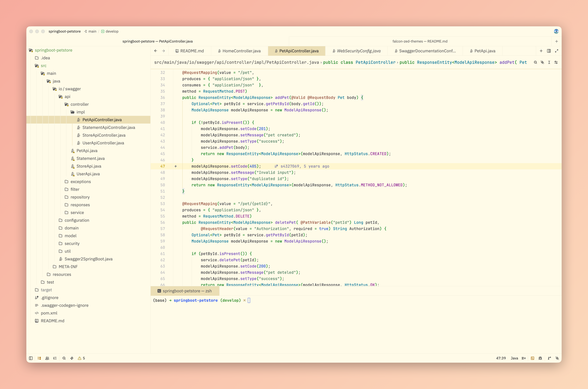Open the editor controls sliders icon

pos(556,62)
